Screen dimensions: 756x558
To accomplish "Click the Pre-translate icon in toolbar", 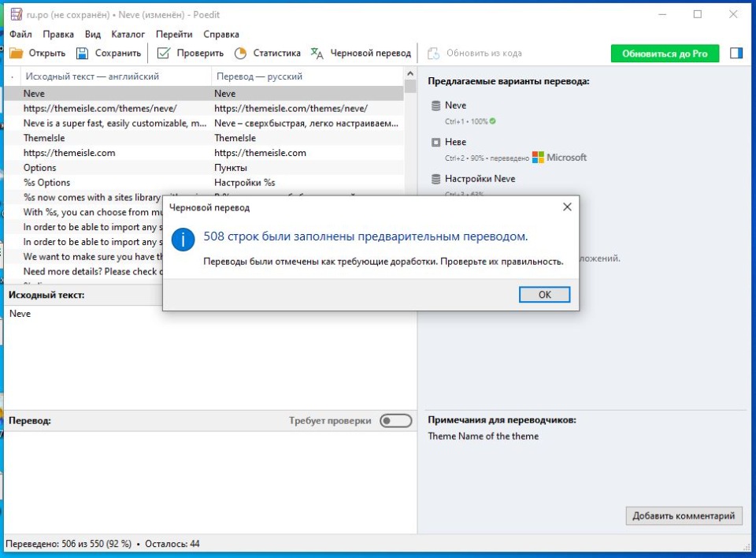I will click(317, 54).
